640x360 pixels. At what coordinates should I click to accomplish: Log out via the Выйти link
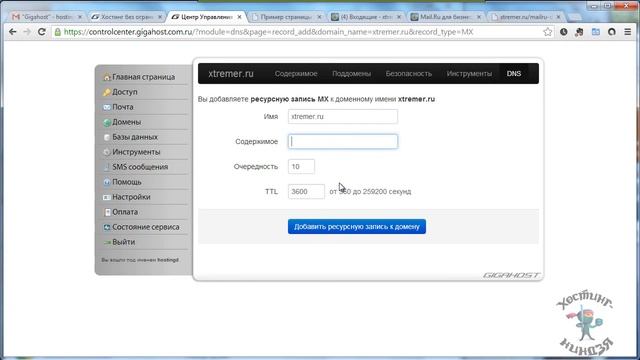pos(124,242)
